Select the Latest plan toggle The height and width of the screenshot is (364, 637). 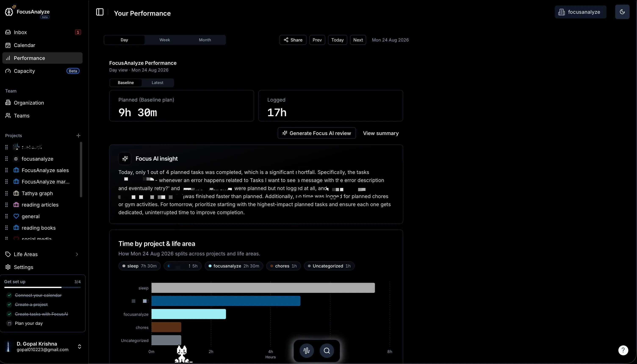tap(157, 83)
